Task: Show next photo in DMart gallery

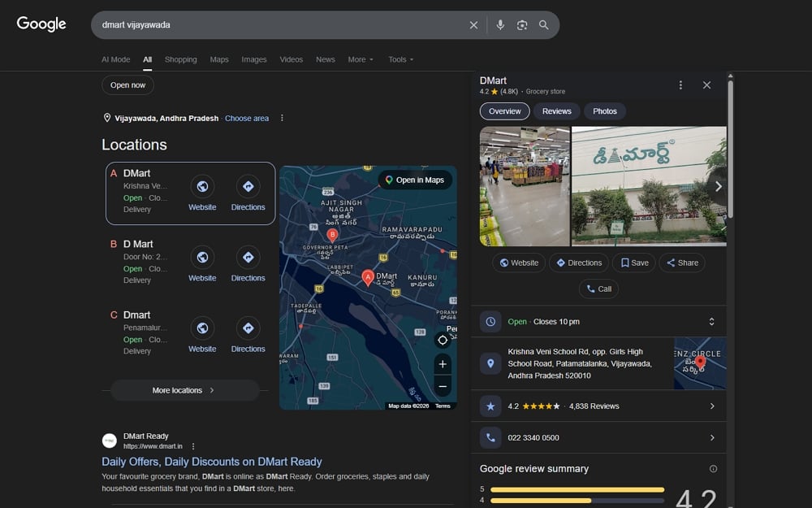Action: (718, 187)
